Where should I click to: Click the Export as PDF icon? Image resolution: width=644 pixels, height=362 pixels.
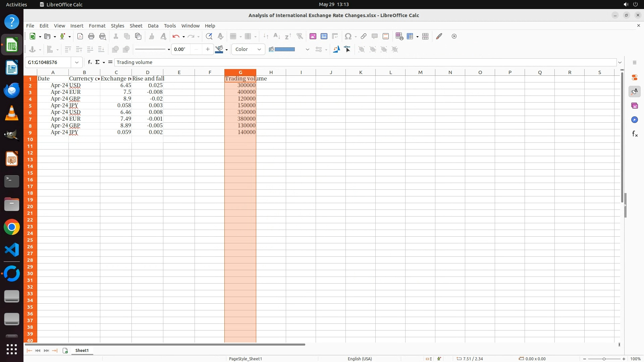(80, 36)
